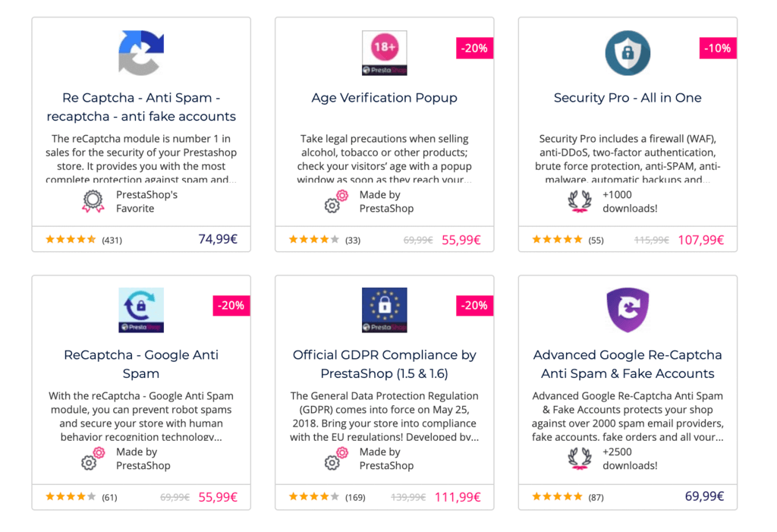Screen dimensions: 777x532
Task: Click the -20% badge on Age Verification Popup
Action: (473, 47)
